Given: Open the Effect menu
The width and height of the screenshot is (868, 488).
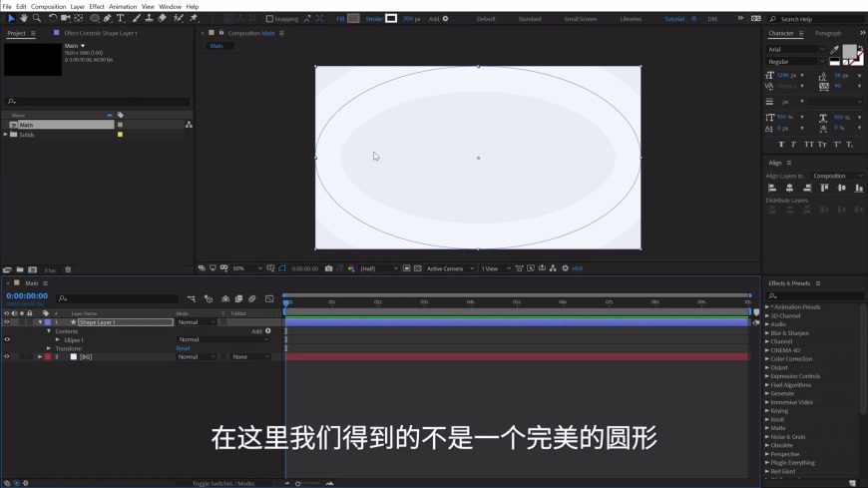Looking at the screenshot, I should [97, 7].
